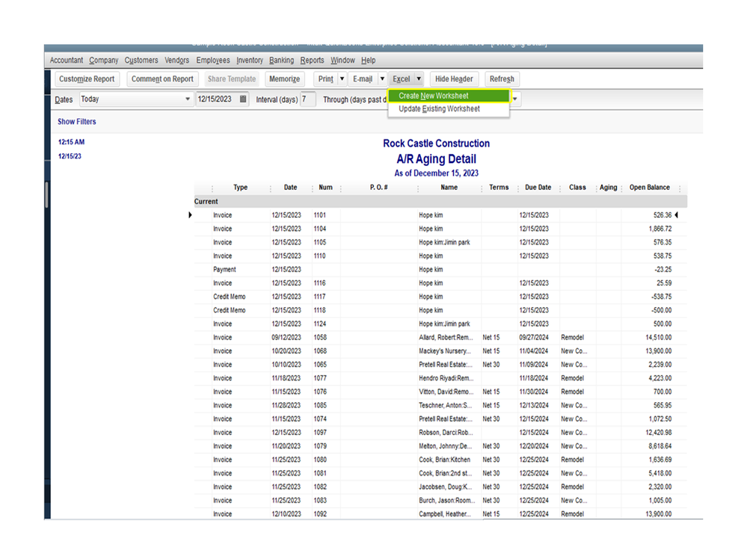
Task: Select Mackey's Nursery... name cell
Action: coord(445,351)
